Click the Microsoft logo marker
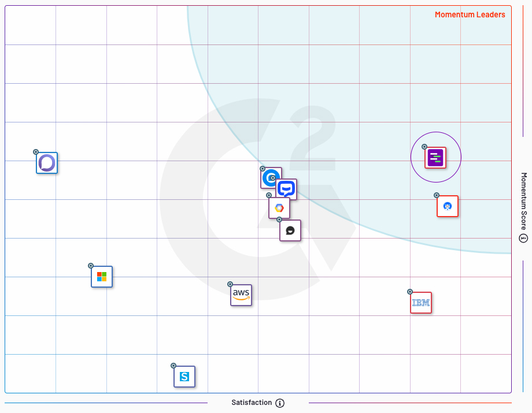 (x=101, y=277)
